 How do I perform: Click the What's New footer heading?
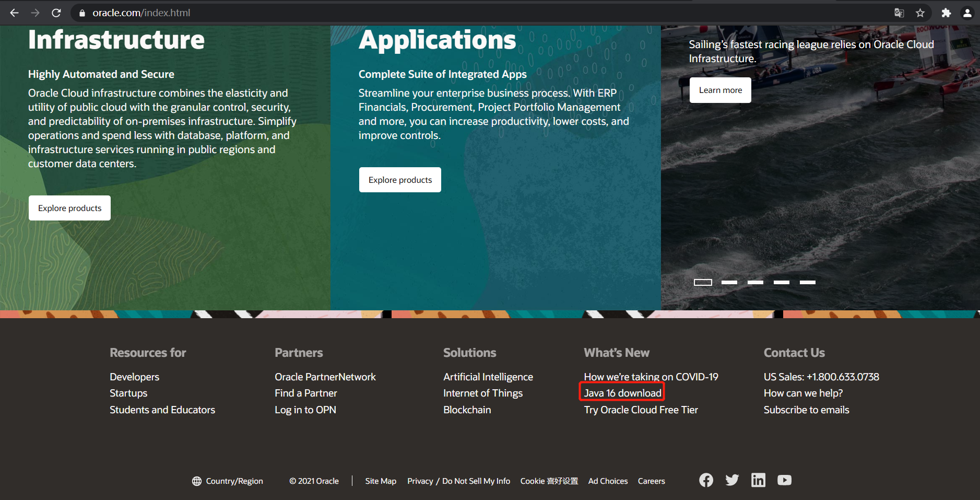pyautogui.click(x=617, y=353)
